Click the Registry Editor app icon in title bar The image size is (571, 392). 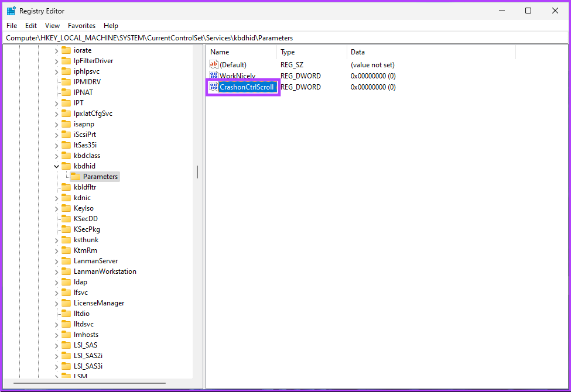pyautogui.click(x=11, y=11)
